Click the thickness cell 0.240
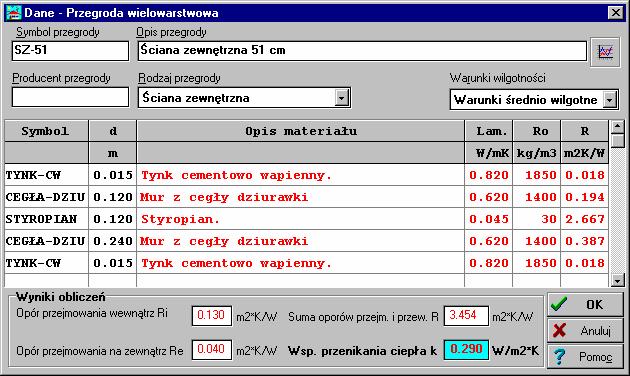This screenshot has width=630, height=376. (x=112, y=241)
